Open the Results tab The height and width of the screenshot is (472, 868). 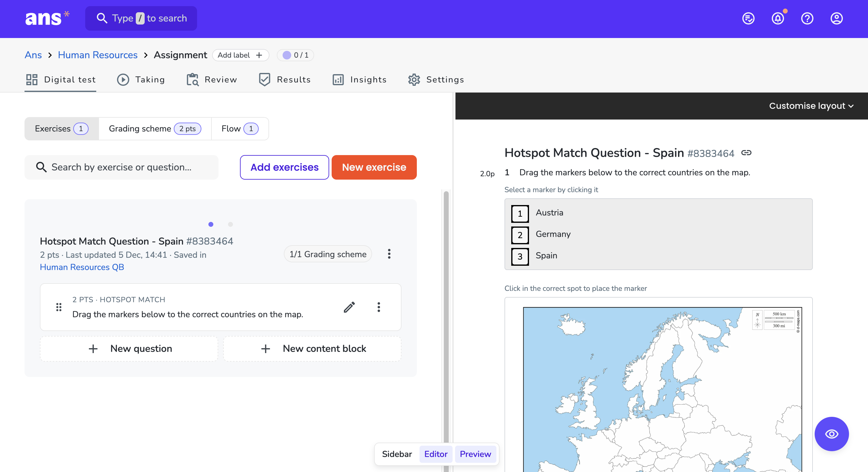coord(285,79)
